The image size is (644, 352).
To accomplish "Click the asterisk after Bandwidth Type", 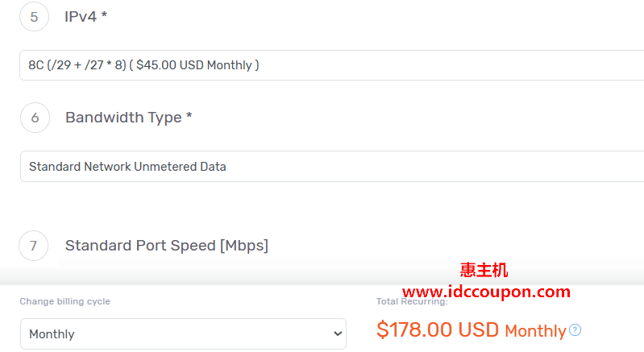I will point(189,118).
